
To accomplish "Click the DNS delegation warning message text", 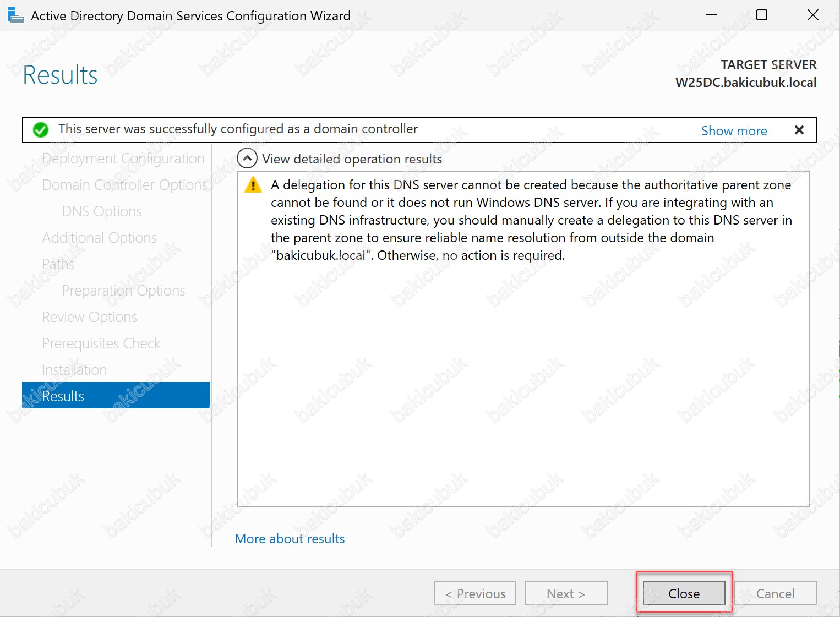I will click(x=531, y=220).
